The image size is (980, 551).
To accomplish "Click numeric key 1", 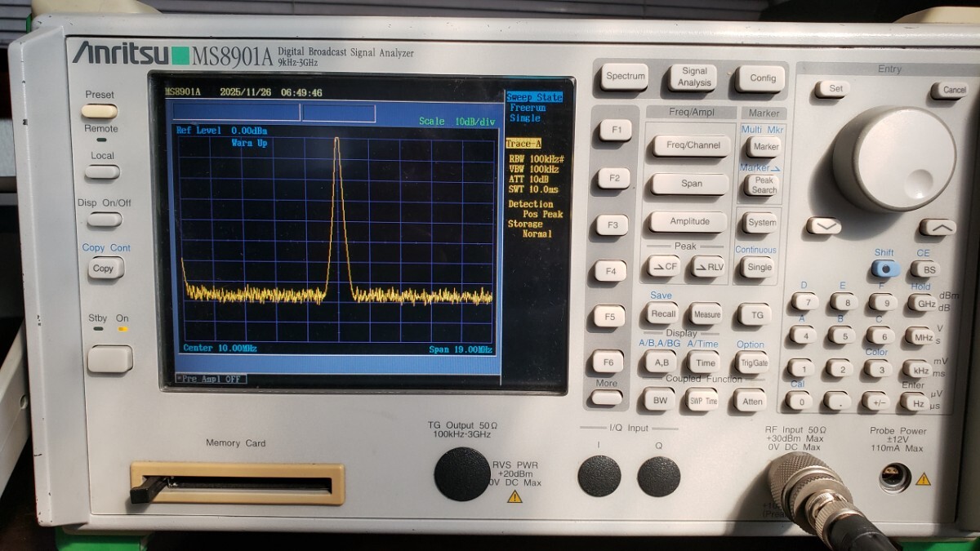I will coord(801,367).
